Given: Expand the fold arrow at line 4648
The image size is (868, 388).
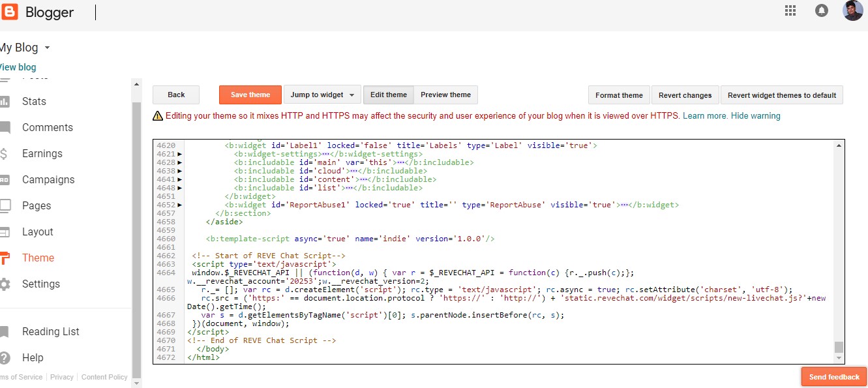Looking at the screenshot, I should coord(179,188).
